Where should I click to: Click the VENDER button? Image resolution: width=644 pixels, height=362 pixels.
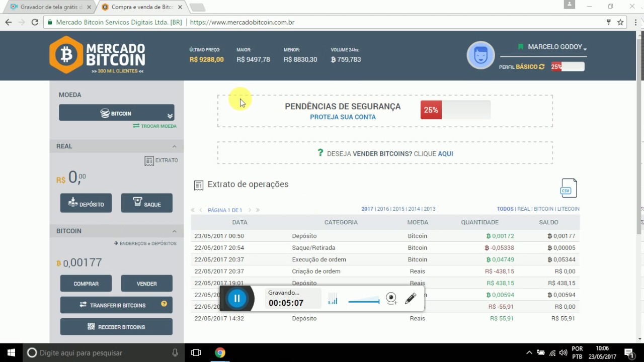coord(147,284)
